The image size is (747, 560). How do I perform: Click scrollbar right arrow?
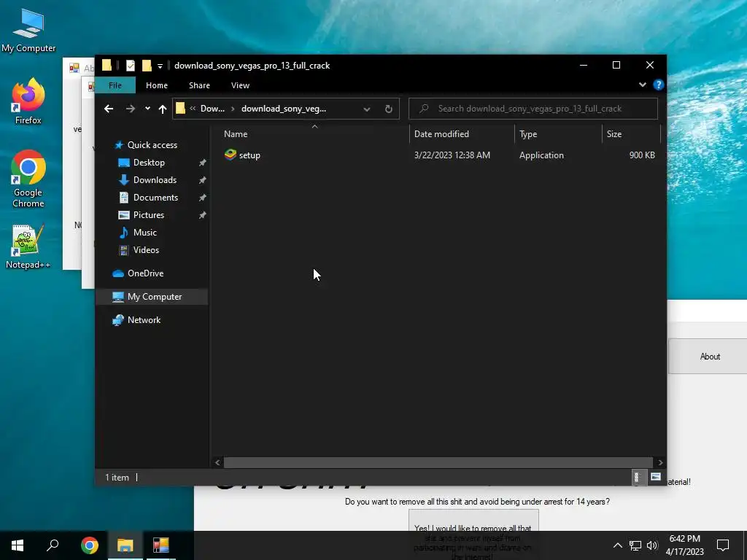(660, 462)
